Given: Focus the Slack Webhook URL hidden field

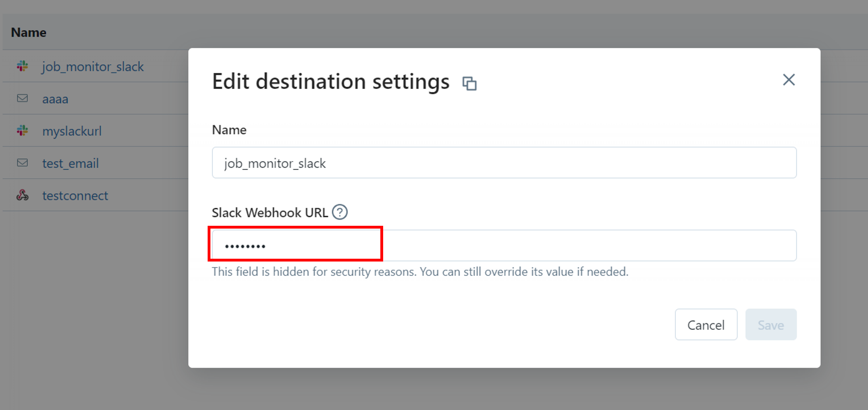Looking at the screenshot, I should pyautogui.click(x=504, y=246).
